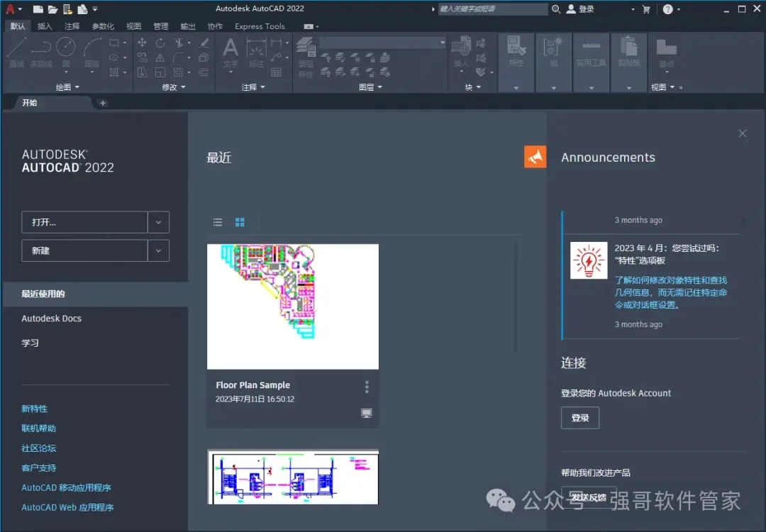Image resolution: width=766 pixels, height=532 pixels.
Task: Switch to the Manage (管理) ribbon tab
Action: point(161,26)
